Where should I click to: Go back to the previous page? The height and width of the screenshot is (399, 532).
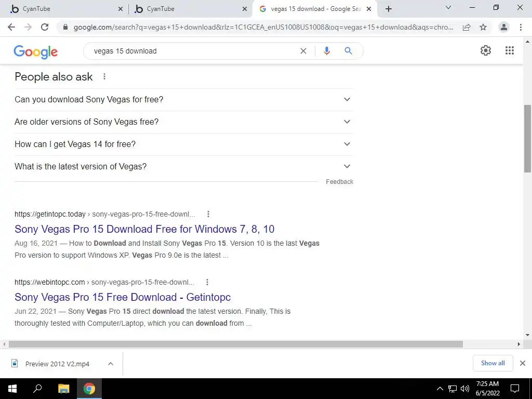tap(11, 27)
